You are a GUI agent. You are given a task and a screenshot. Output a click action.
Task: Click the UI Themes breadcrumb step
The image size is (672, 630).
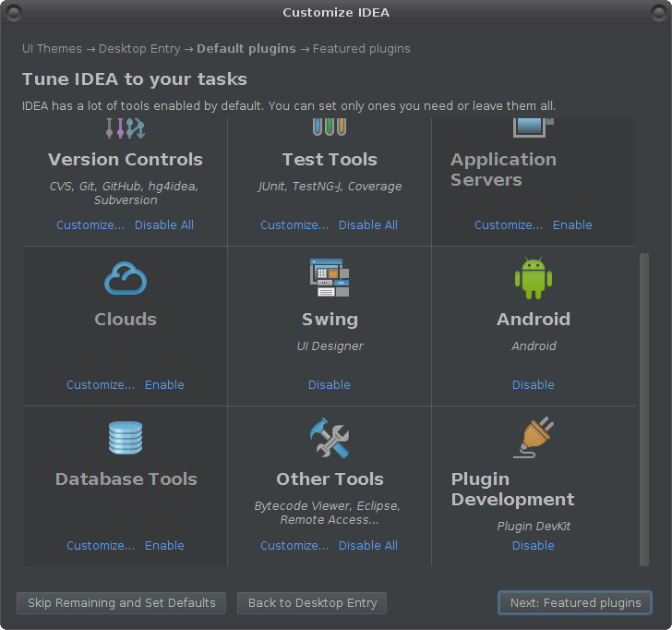click(52, 49)
